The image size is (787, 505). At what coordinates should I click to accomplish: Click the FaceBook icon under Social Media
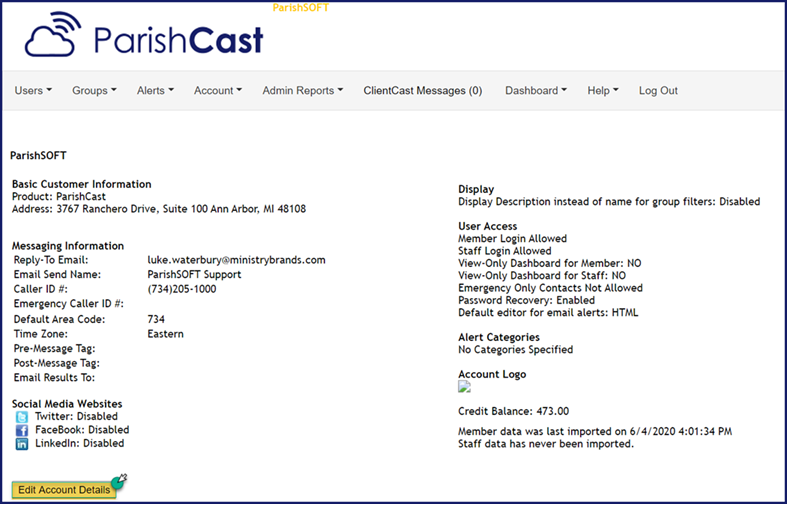coord(22,430)
